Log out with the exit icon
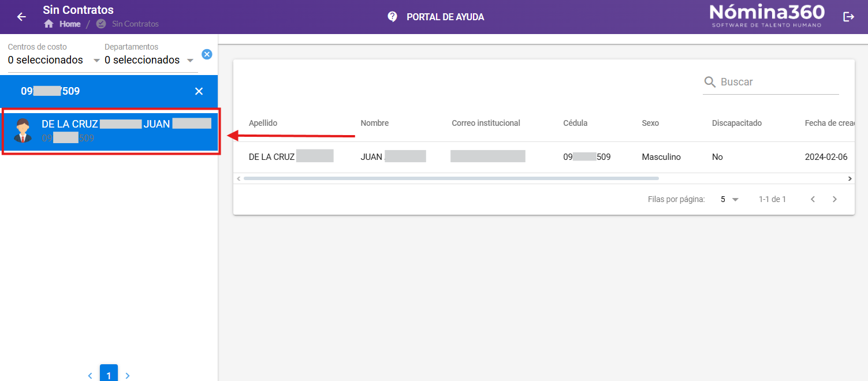 click(x=848, y=17)
